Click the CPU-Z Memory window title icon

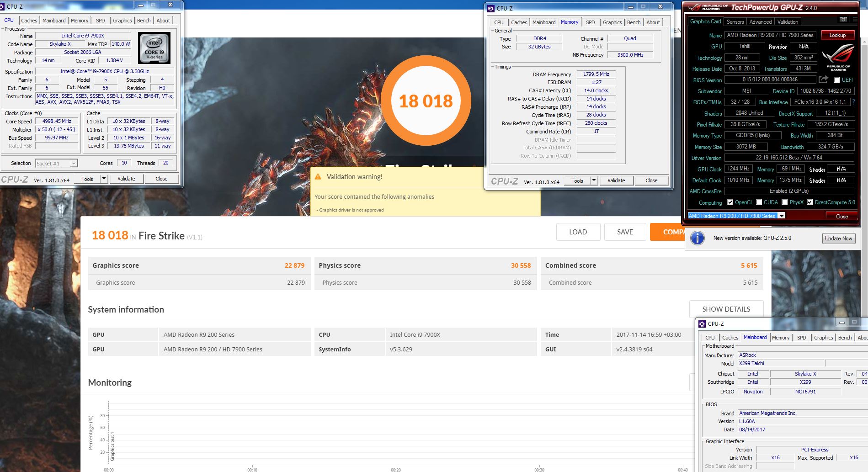491,8
